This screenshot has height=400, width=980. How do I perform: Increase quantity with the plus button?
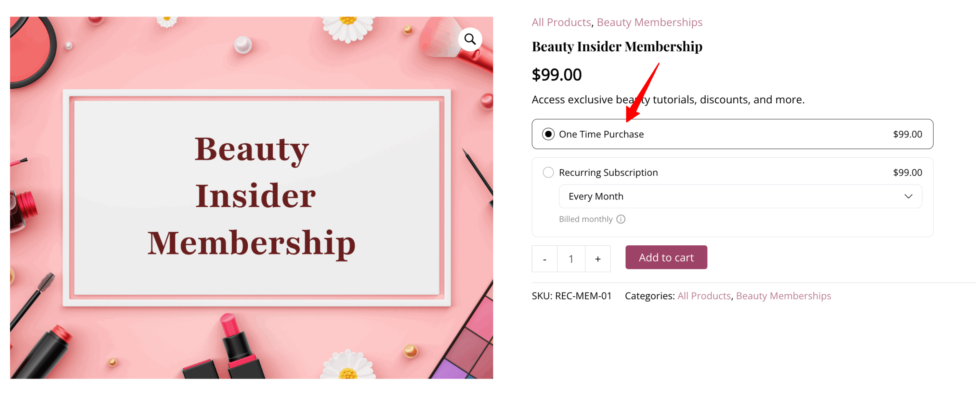pyautogui.click(x=598, y=259)
